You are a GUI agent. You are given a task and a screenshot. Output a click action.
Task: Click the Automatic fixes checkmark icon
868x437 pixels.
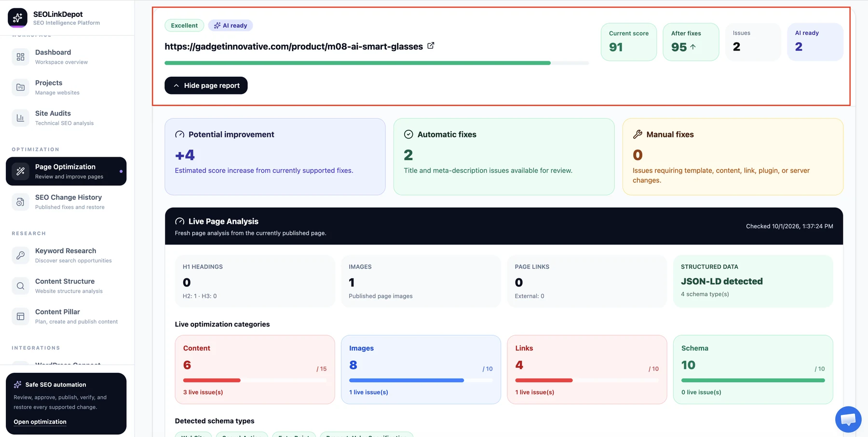click(408, 135)
